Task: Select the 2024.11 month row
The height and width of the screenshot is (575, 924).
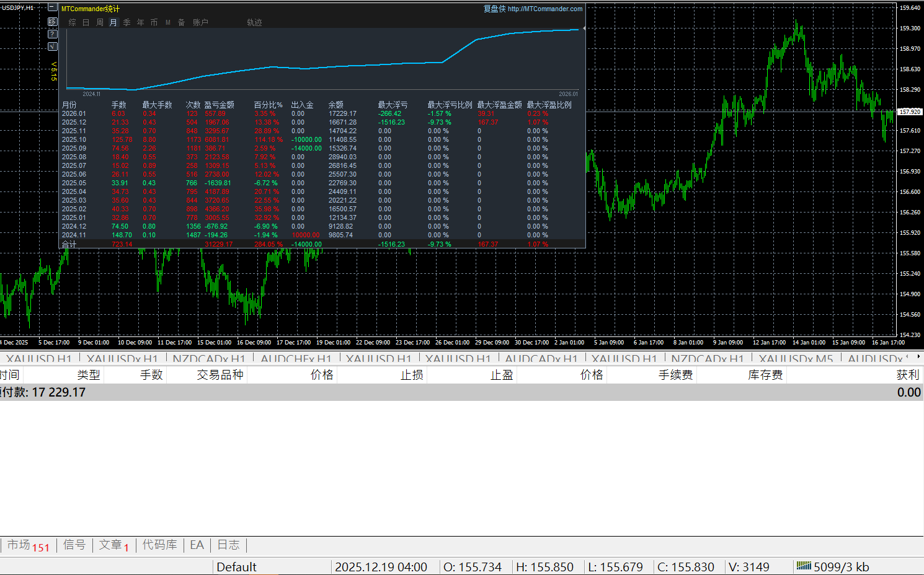Action: pos(322,235)
